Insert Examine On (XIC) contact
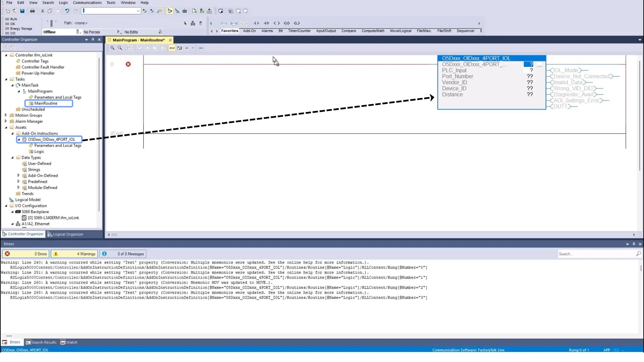Screen dimensions: 644x362 (256, 23)
